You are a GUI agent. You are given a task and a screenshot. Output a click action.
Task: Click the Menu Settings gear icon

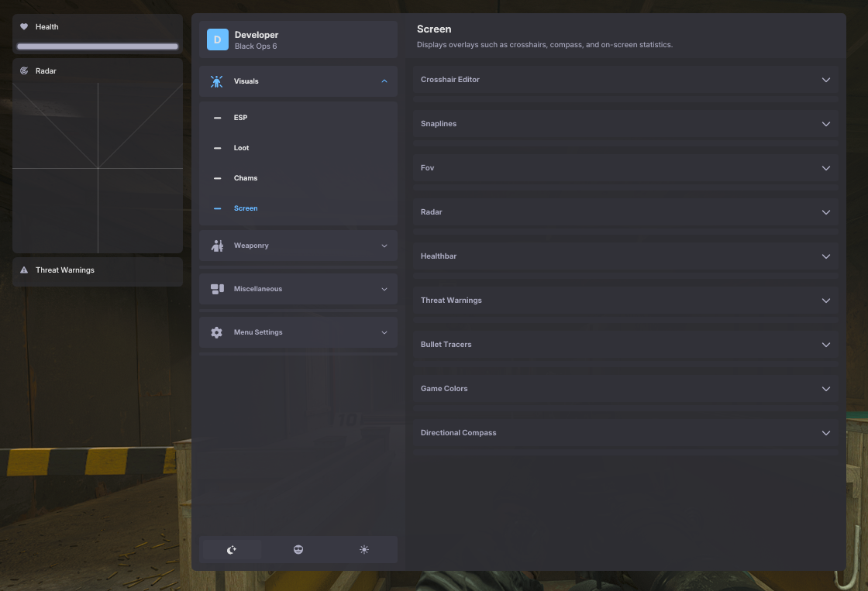click(217, 332)
